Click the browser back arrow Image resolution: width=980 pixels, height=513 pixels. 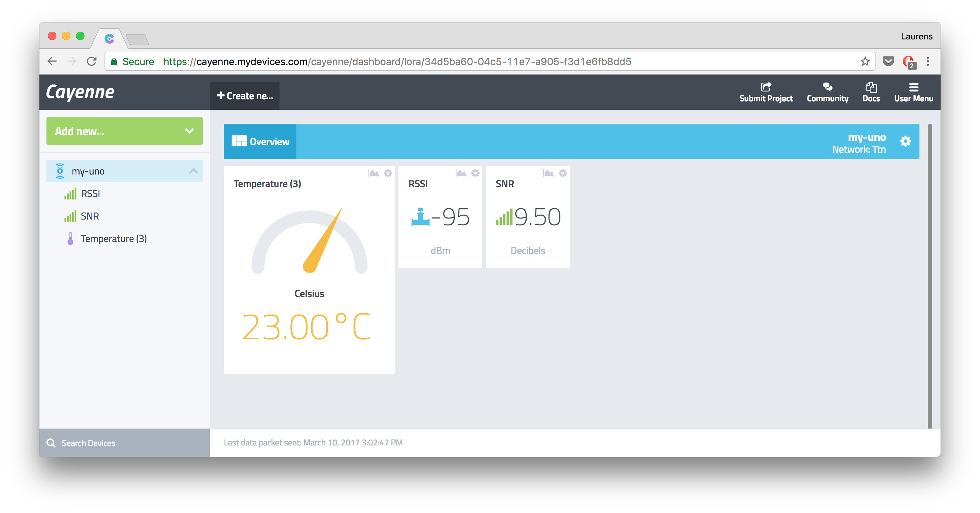tap(52, 61)
